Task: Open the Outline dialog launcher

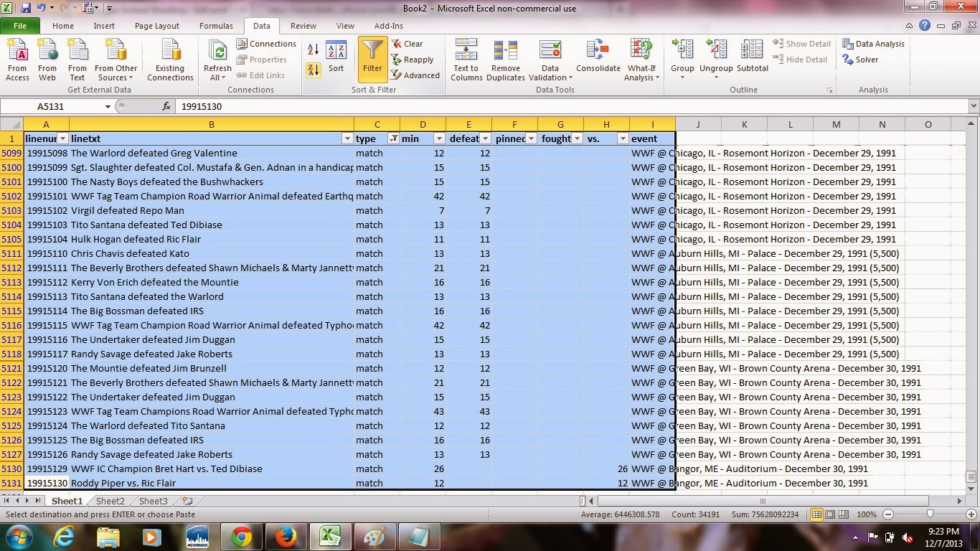Action: coord(830,90)
